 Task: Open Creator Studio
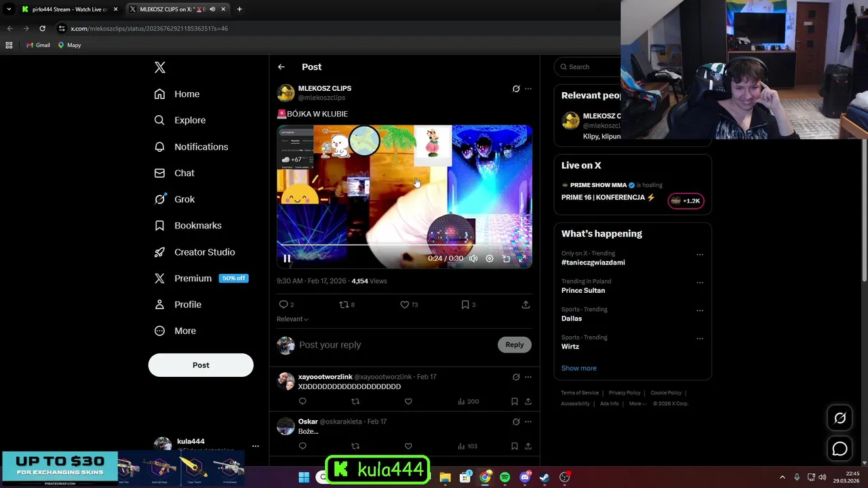pos(195,252)
